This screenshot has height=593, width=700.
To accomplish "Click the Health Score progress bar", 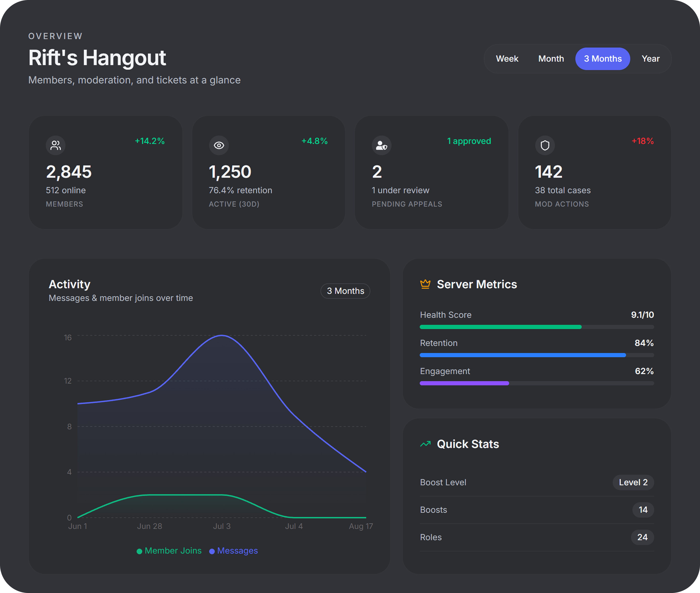I will [x=537, y=327].
